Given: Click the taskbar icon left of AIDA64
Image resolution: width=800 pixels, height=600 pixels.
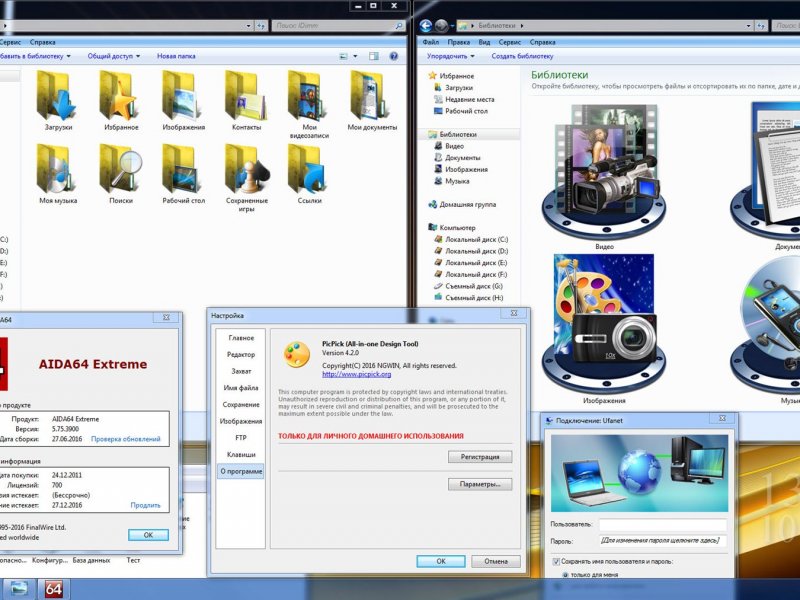Looking at the screenshot, I should point(19,589).
